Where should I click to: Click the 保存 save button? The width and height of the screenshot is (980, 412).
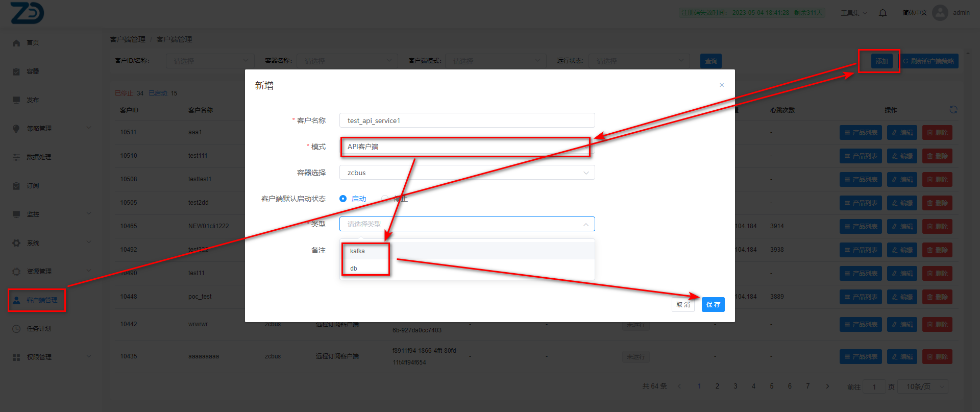tap(713, 305)
